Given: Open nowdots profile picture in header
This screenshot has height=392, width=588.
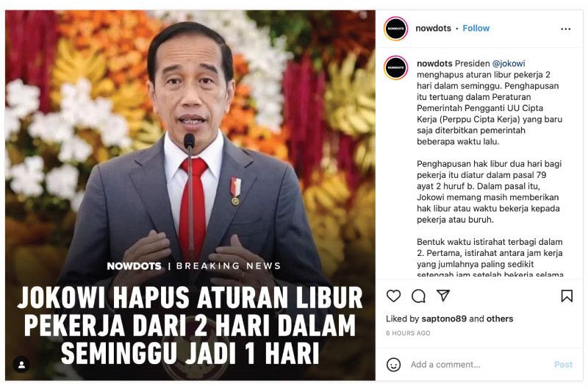Looking at the screenshot, I should tap(395, 29).
